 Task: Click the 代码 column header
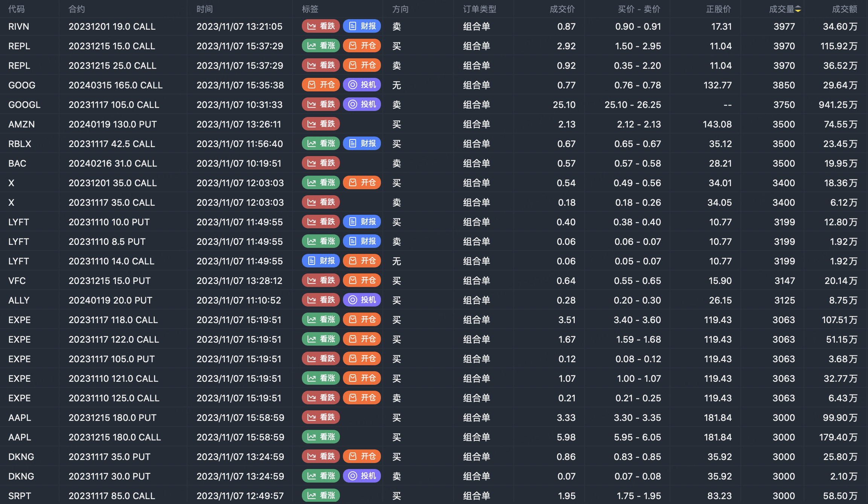click(17, 9)
